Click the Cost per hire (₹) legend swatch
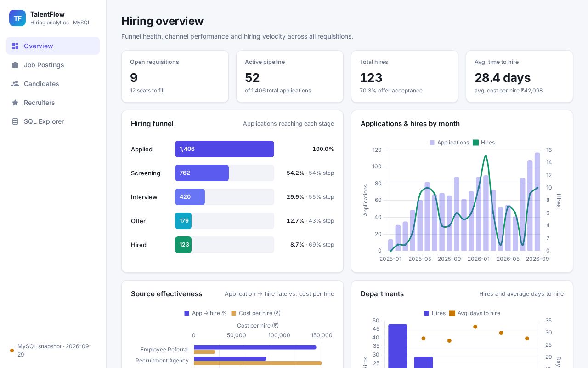 click(233, 313)
